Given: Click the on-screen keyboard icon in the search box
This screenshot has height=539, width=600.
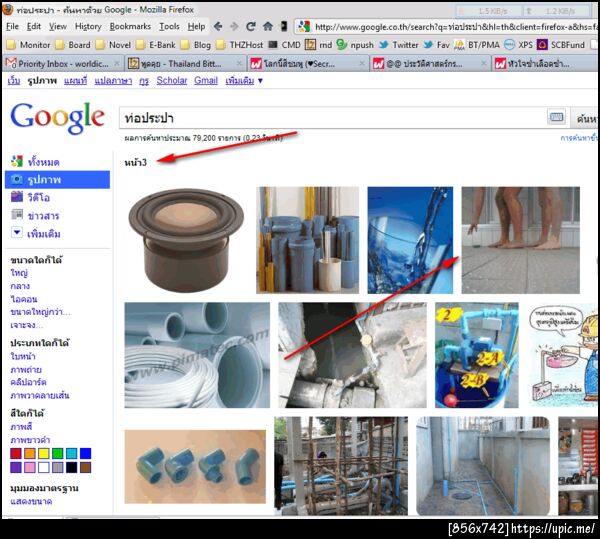Looking at the screenshot, I should coord(556,117).
